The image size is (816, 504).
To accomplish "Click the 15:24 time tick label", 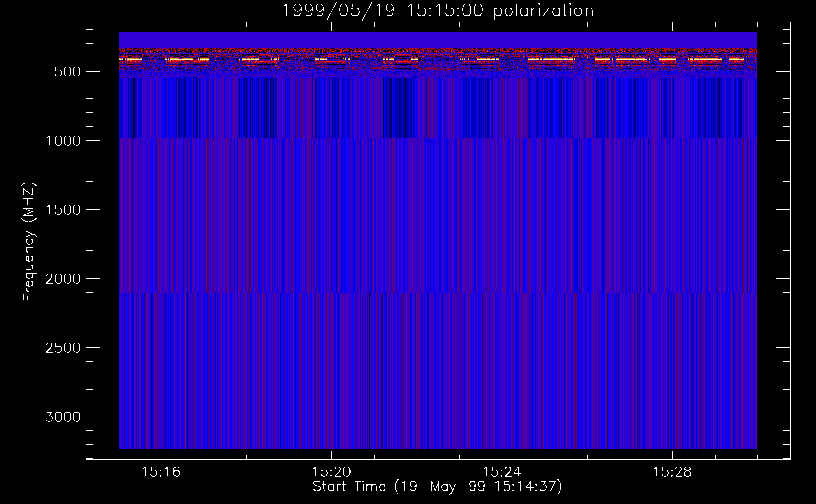I will coord(502,472).
